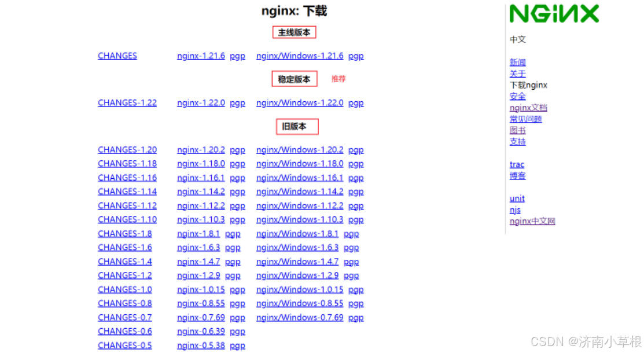Open 新闻 sidebar link
644x353 pixels.
(517, 62)
